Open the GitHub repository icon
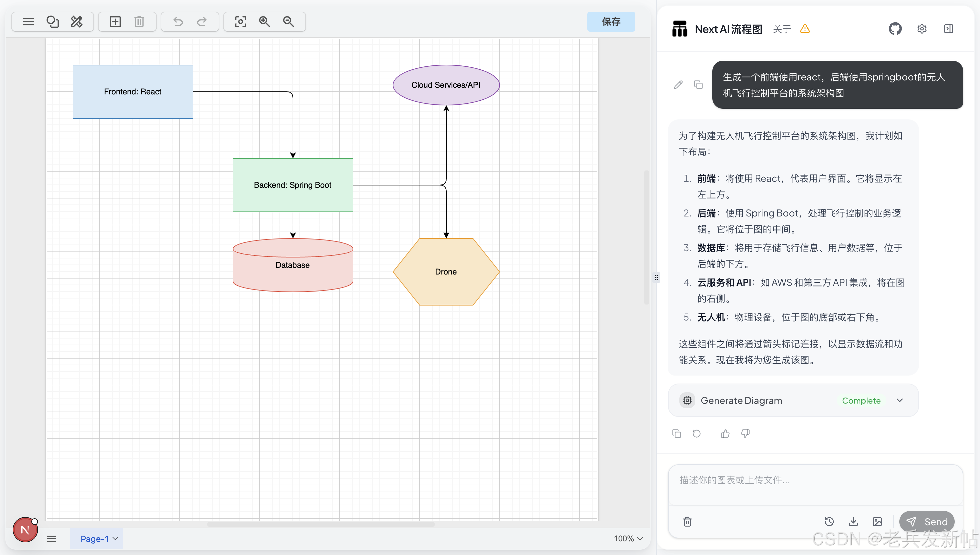980x555 pixels. (x=895, y=29)
